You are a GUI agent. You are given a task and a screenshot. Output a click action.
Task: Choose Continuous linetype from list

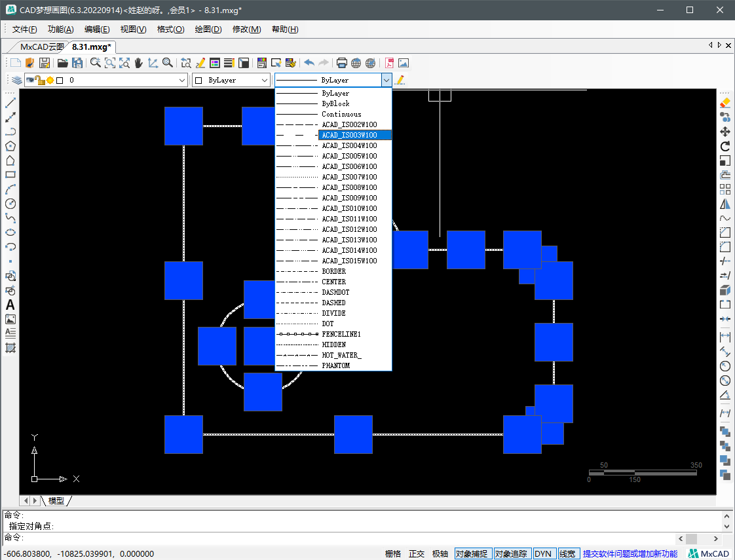point(333,114)
